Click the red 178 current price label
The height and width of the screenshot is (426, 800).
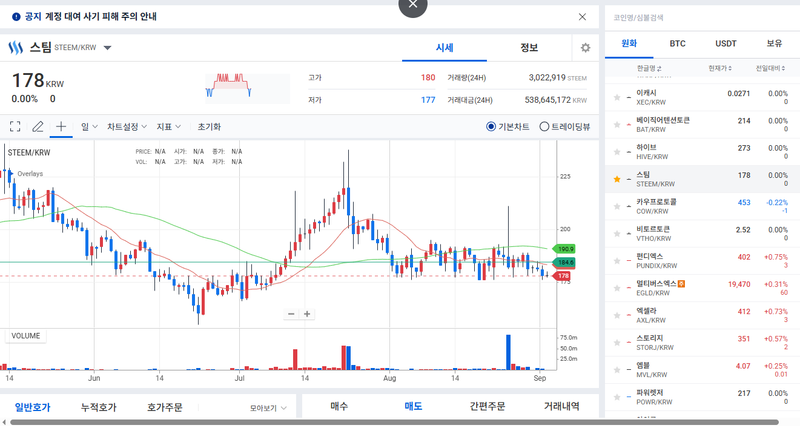(562, 276)
